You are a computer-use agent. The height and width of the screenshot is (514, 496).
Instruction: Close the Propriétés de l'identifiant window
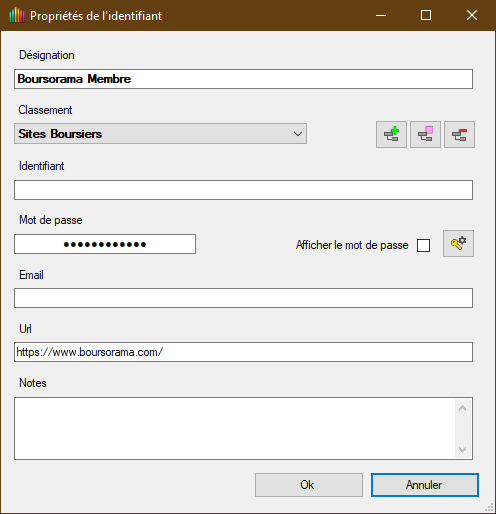click(472, 15)
